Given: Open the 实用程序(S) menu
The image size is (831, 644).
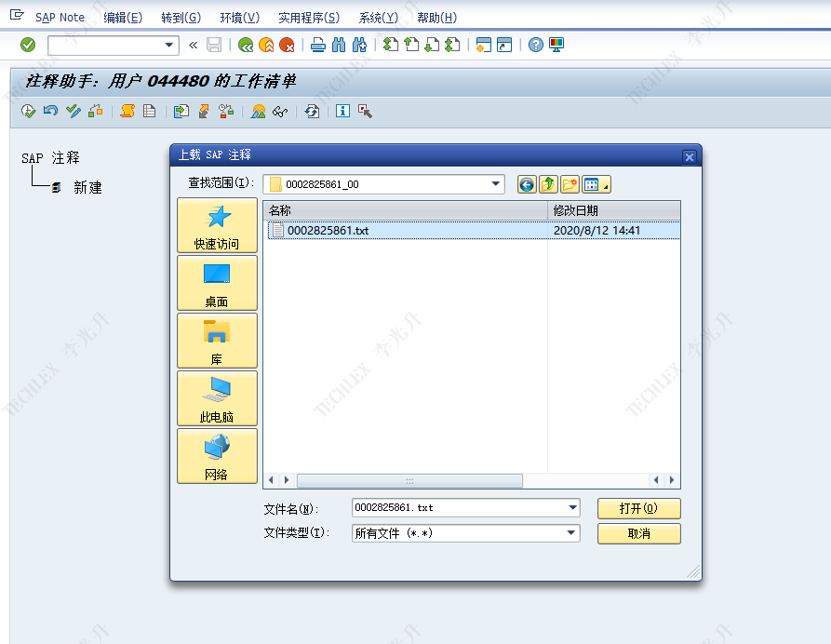Looking at the screenshot, I should 309,18.
